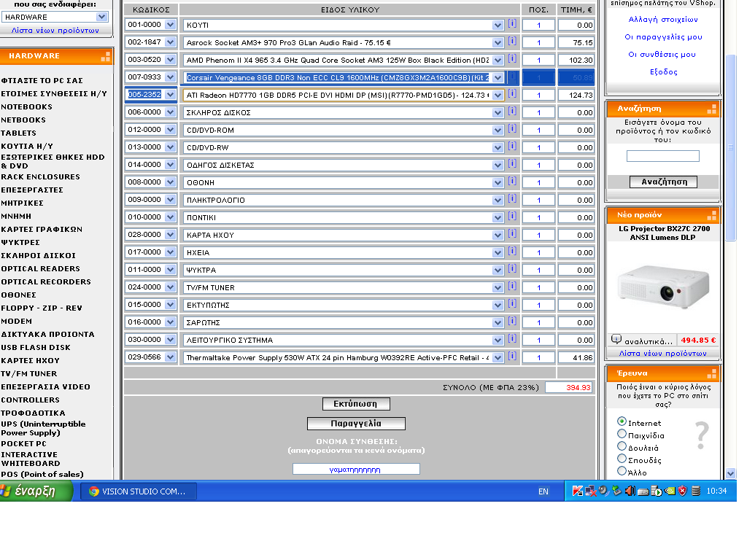Open the USB FLASH DISK category

[36, 347]
